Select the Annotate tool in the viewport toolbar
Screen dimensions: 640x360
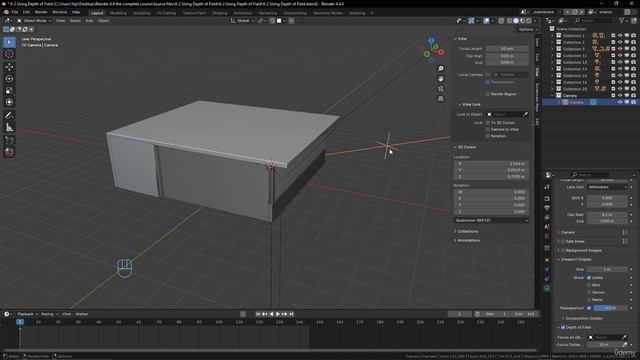(x=9, y=116)
